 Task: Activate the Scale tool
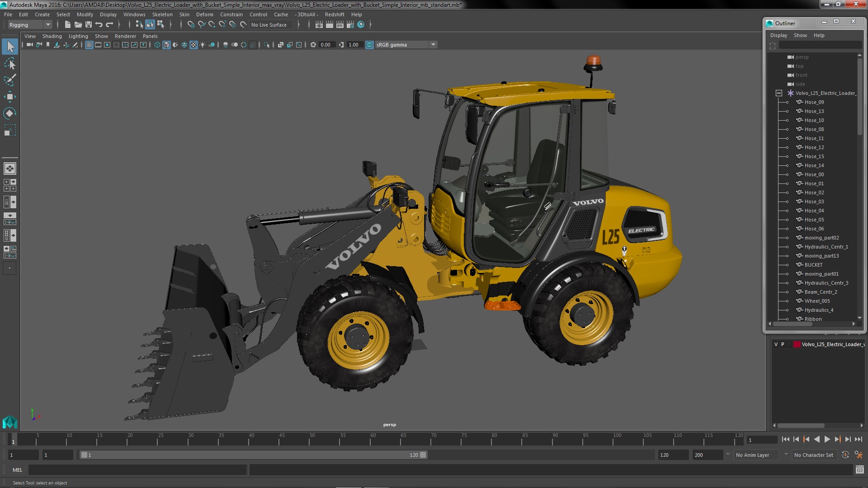(x=10, y=130)
